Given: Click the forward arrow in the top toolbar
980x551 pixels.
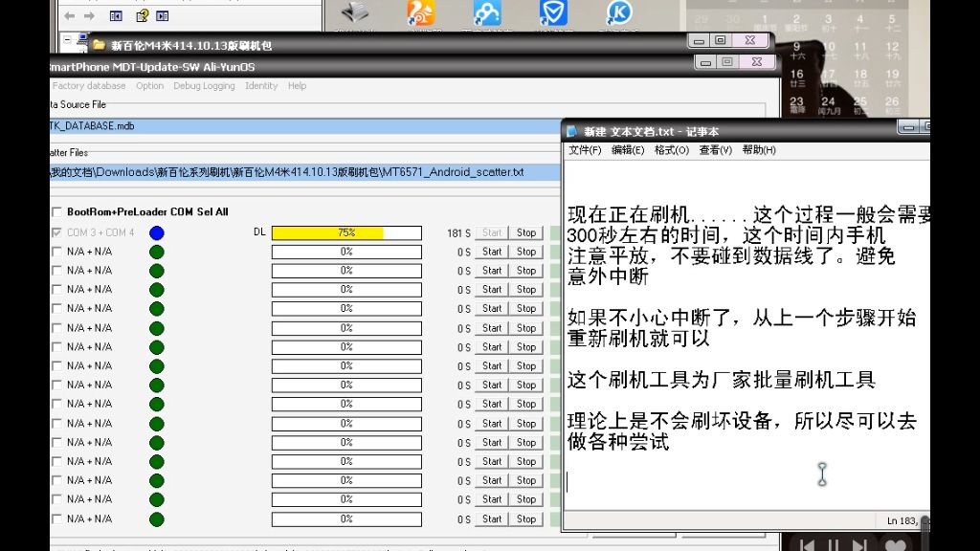Looking at the screenshot, I should 89,15.
